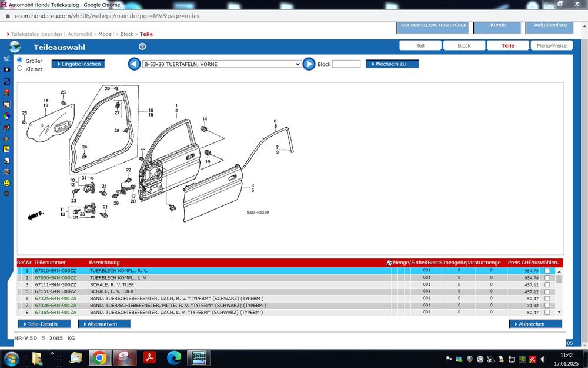Tick checkbox for part 67365-S4N-901ZA

click(x=547, y=313)
